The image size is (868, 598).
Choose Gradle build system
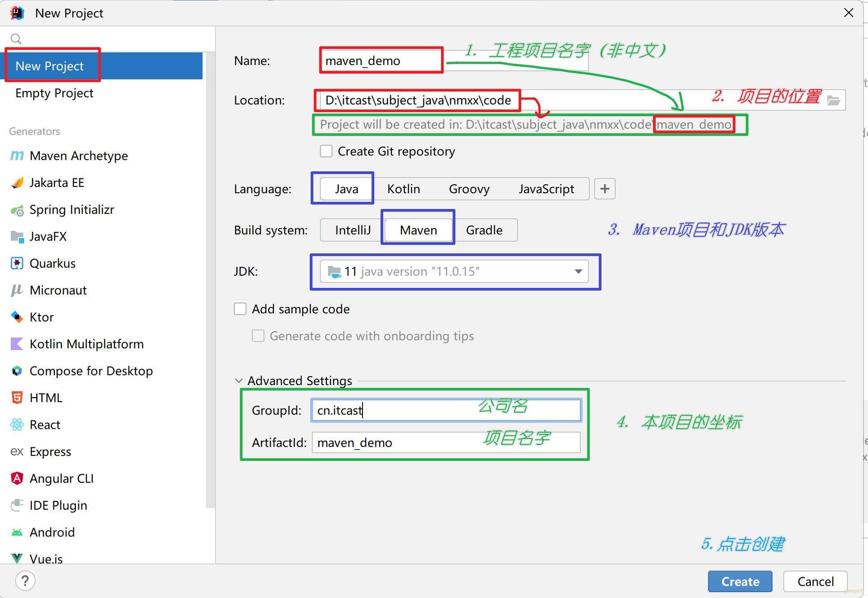(x=484, y=230)
